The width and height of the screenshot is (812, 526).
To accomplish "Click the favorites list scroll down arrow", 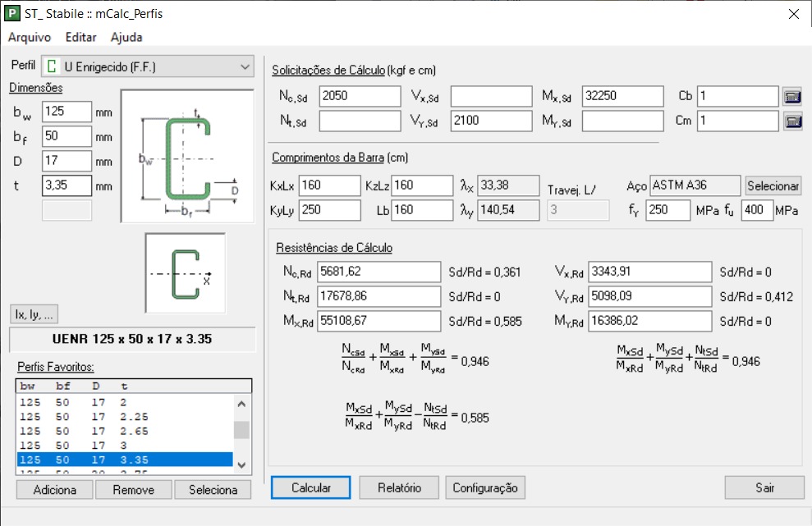I will click(241, 465).
